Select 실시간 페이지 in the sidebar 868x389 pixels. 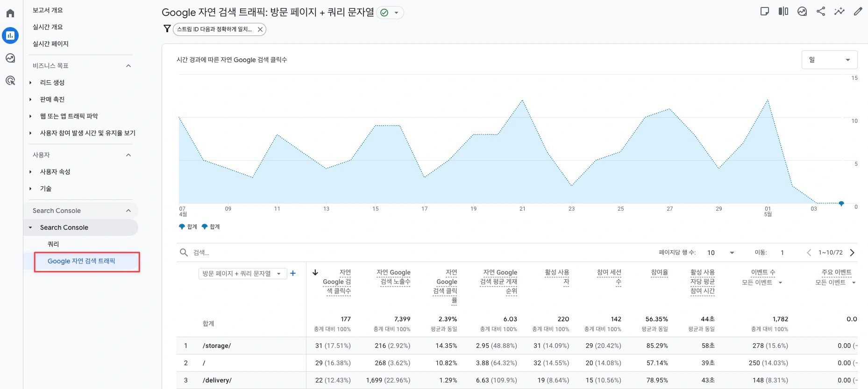(50, 44)
